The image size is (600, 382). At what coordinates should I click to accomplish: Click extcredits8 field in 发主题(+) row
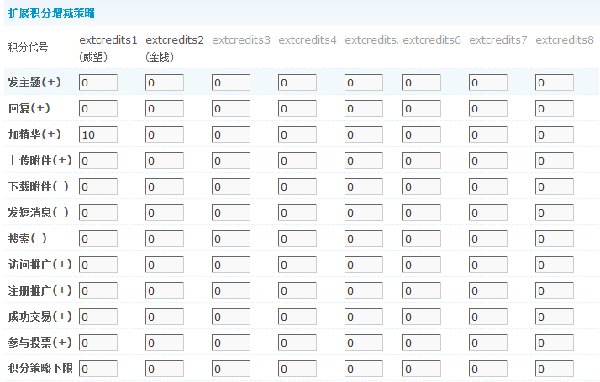(x=554, y=83)
